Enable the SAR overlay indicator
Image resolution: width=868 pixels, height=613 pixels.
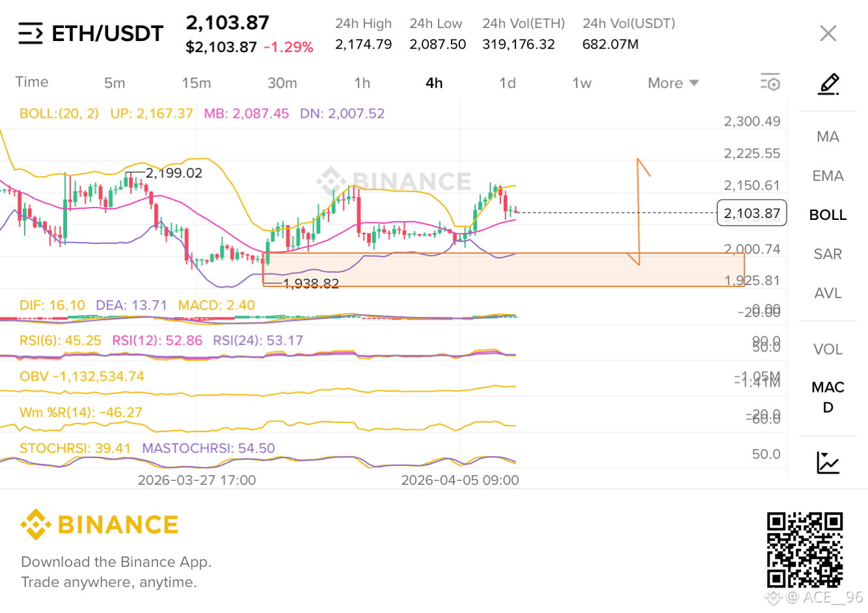click(x=828, y=254)
